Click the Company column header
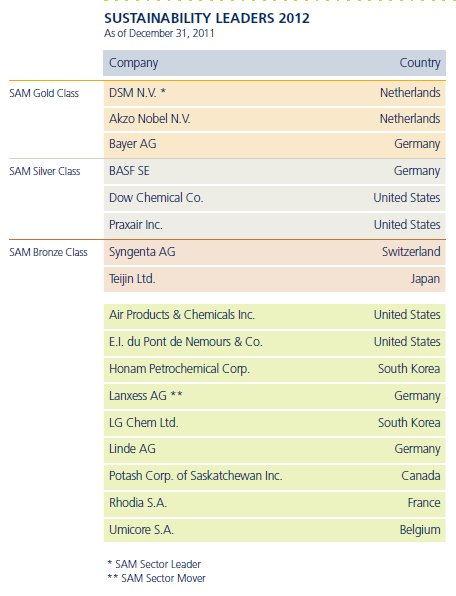456x596 pixels. coord(133,63)
